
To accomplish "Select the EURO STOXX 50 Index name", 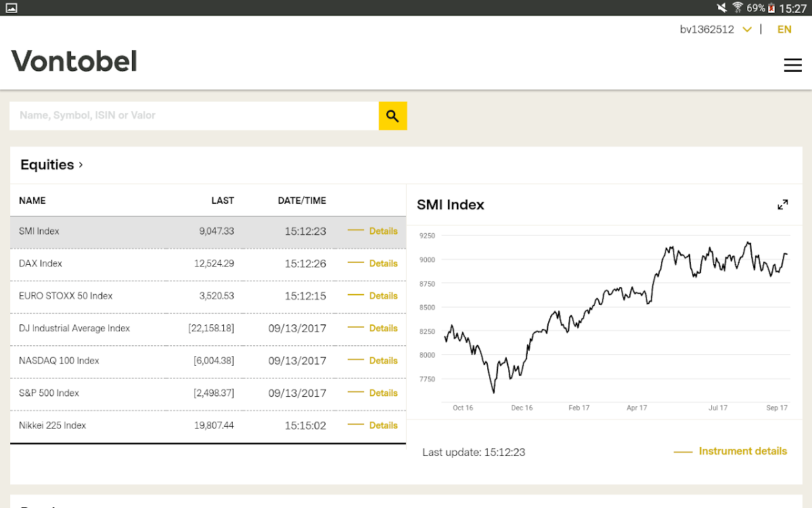I will pyautogui.click(x=66, y=296).
